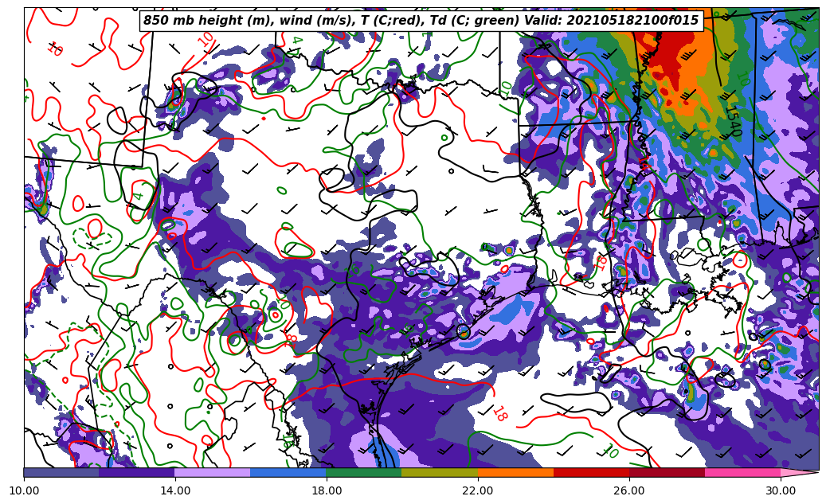826x504 pixels.
Task: Choose the pink 28–30 colorbar segment
Action: point(742,472)
